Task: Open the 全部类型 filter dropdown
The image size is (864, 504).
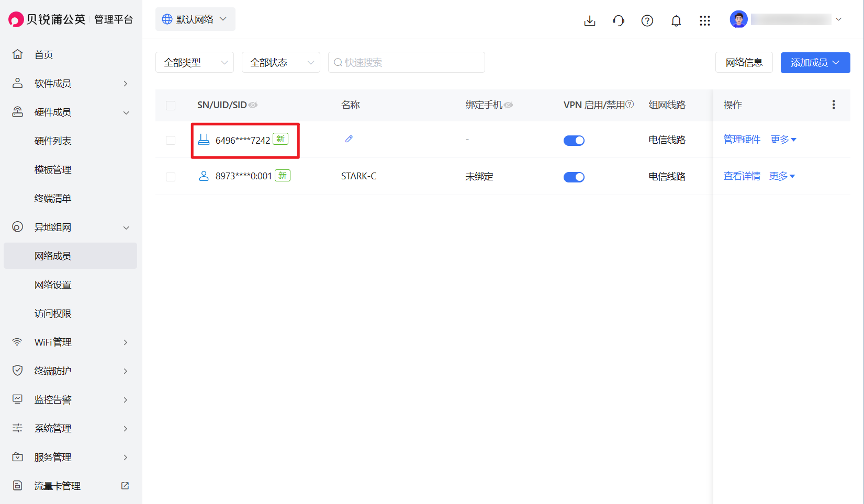Action: pos(195,62)
